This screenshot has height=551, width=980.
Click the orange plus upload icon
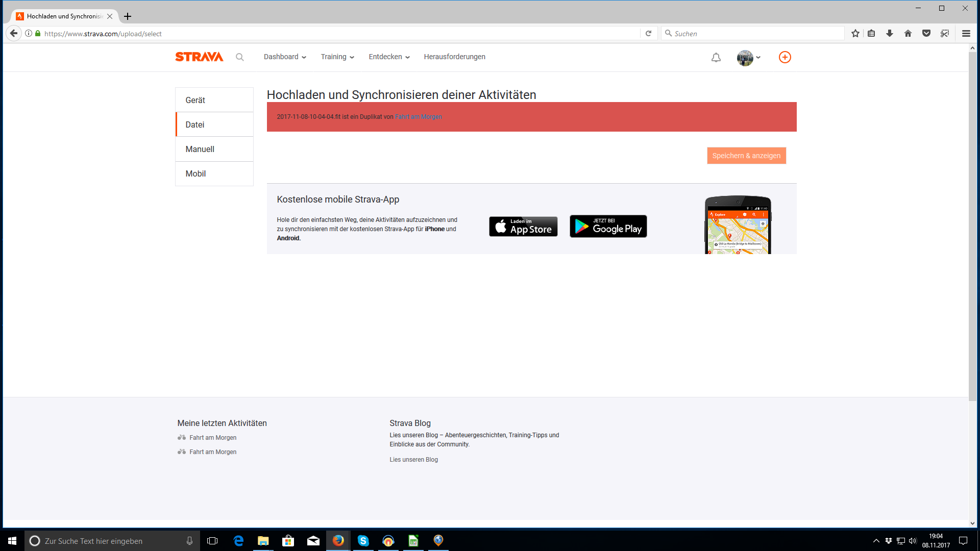click(785, 57)
